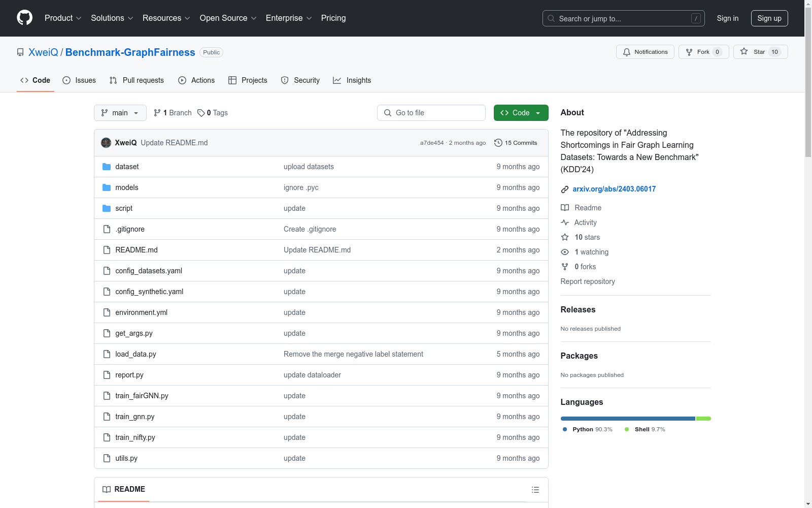Switch to the Actions tab
This screenshot has height=508, width=812.
click(196, 80)
